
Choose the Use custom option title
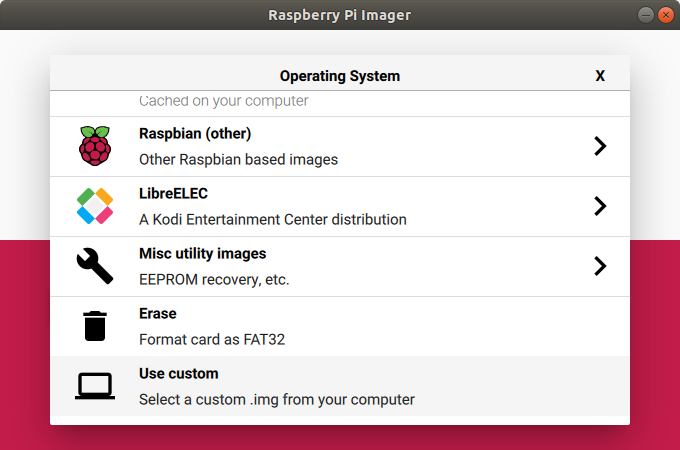[179, 374]
